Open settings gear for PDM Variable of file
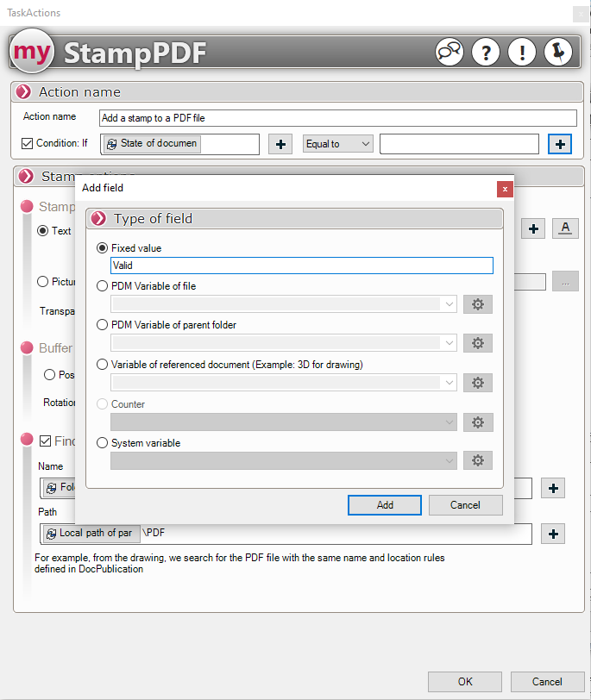 click(x=477, y=304)
